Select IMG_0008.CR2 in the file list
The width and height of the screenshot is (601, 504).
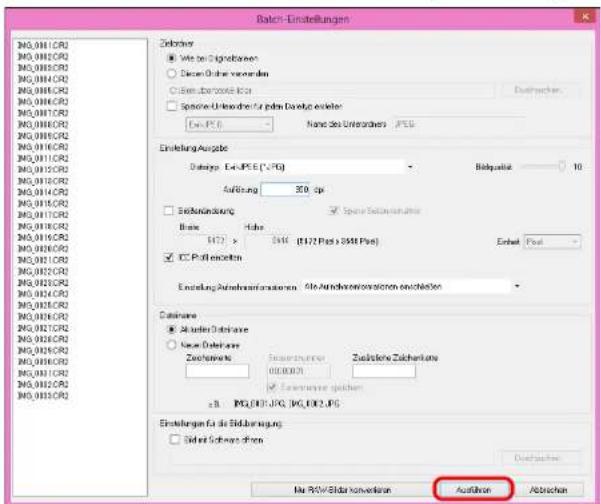pos(43,125)
